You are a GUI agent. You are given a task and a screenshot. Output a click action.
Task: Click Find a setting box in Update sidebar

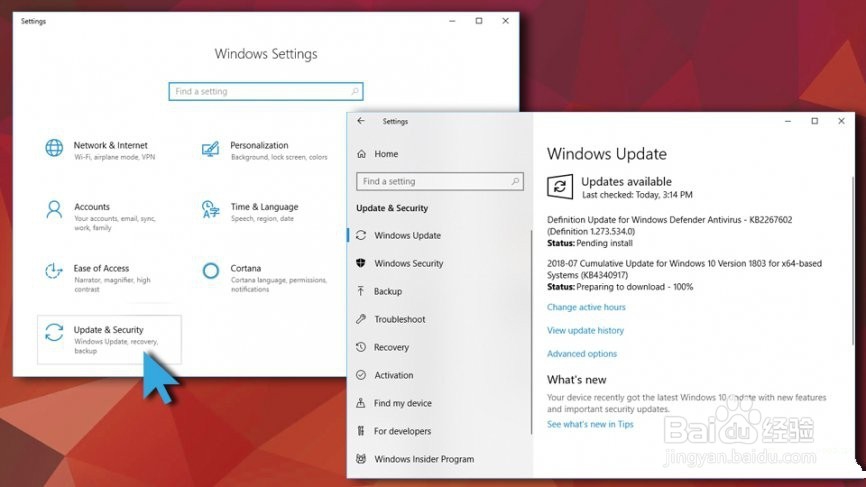pos(440,181)
